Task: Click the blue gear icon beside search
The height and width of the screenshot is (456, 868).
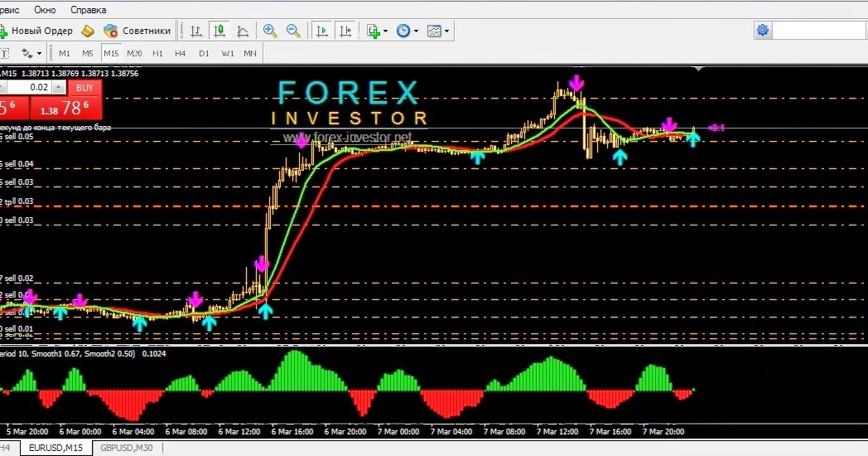Action: (763, 30)
